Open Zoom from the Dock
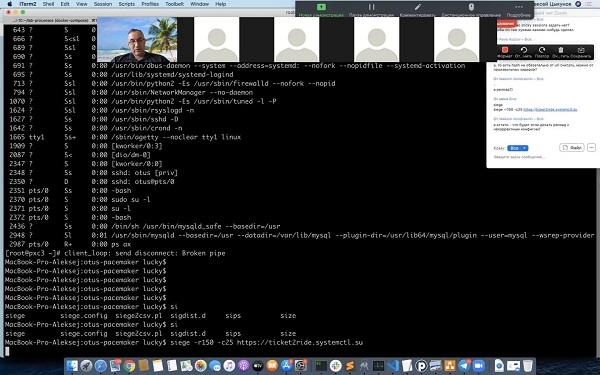The width and height of the screenshot is (600, 375). coord(478,365)
